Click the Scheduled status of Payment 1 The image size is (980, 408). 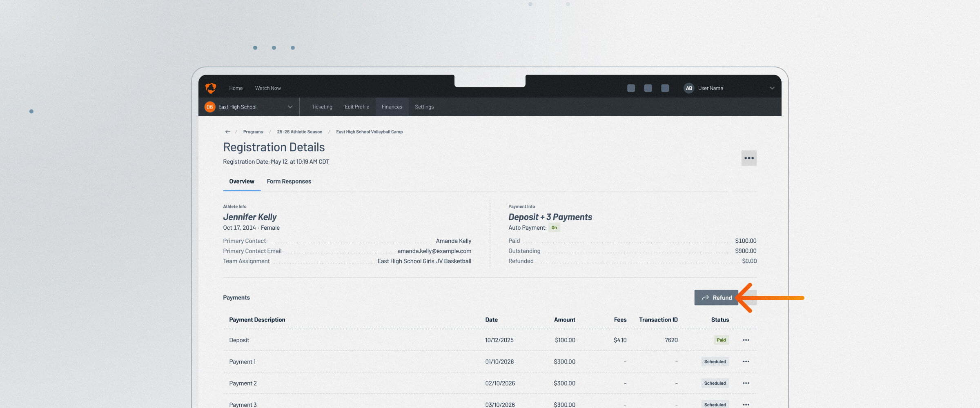(715, 361)
